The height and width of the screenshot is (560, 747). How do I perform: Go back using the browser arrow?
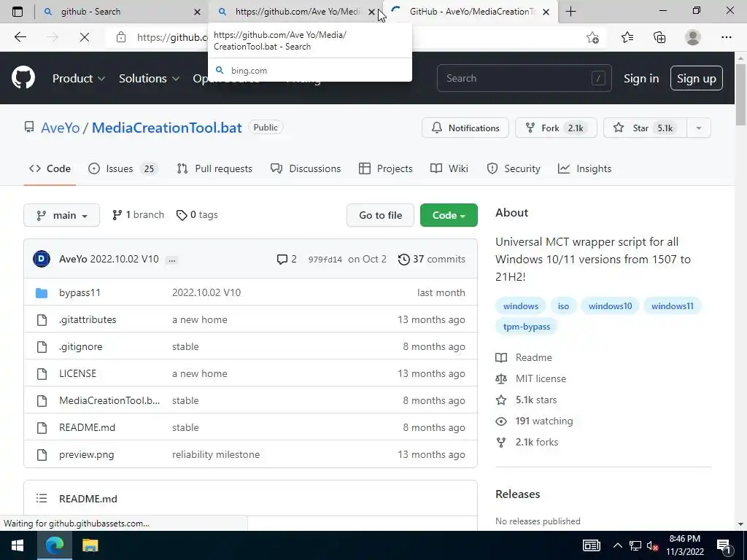pos(20,37)
